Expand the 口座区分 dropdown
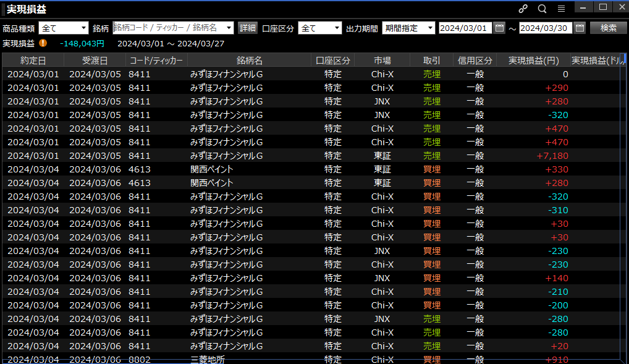The height and width of the screenshot is (364, 629). coord(337,28)
